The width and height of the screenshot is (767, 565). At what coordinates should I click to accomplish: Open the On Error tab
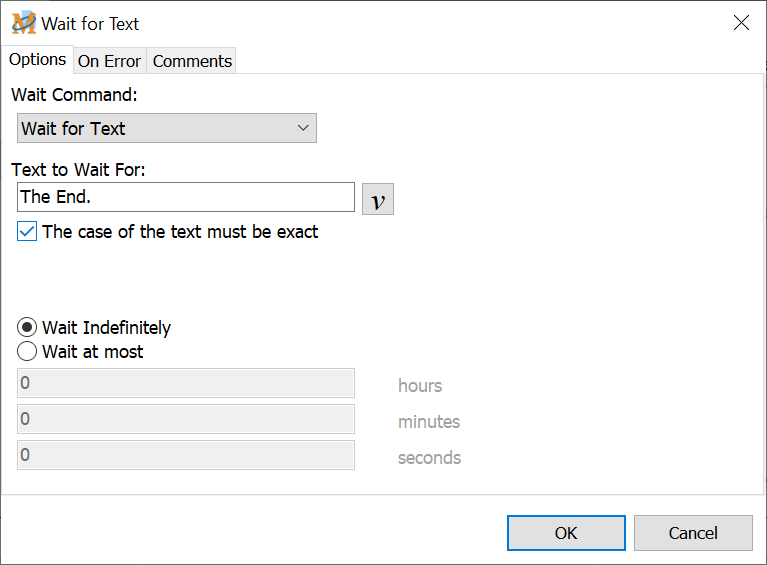(109, 61)
